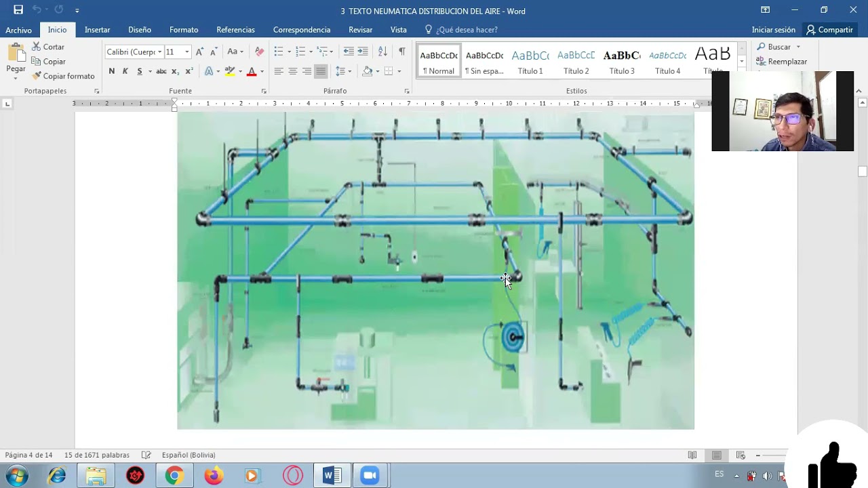This screenshot has height=488, width=868.
Task: Open the Windows Start menu
Action: 17,476
